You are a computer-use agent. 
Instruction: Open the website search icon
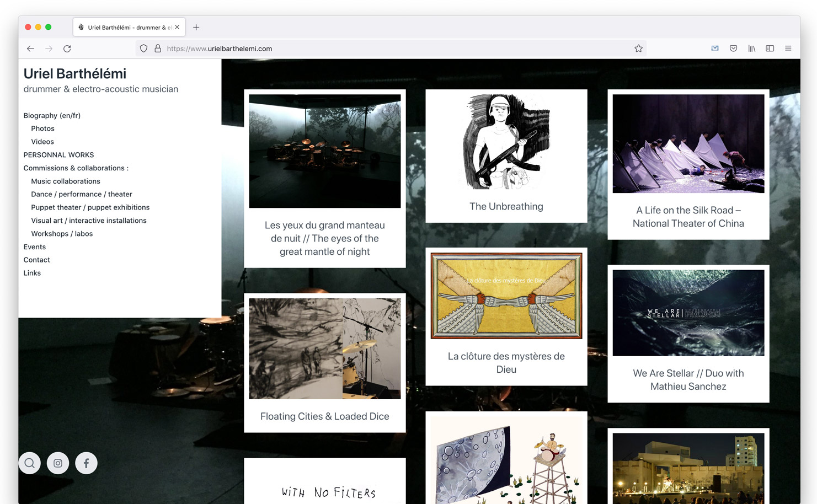(x=30, y=463)
